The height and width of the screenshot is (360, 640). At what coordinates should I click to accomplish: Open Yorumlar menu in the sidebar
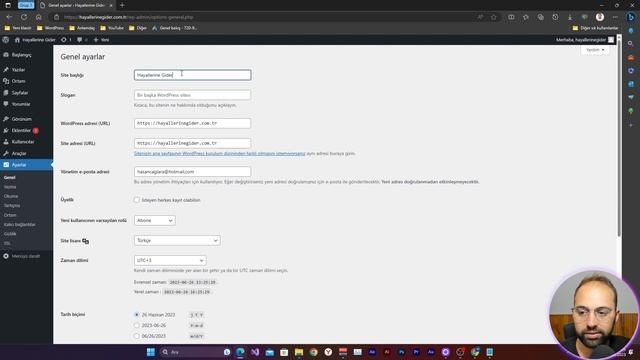pos(27,104)
